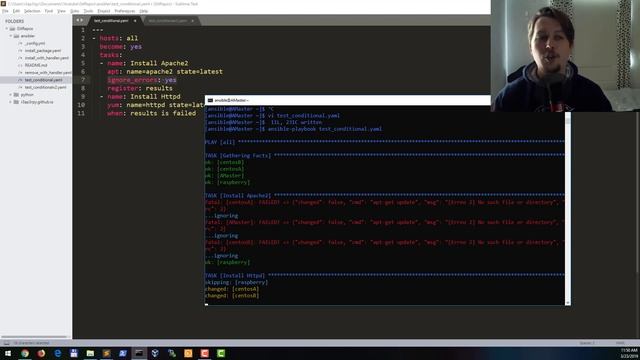
Task: Open the green Camtasia taskbar icon
Action: [x=221, y=353]
